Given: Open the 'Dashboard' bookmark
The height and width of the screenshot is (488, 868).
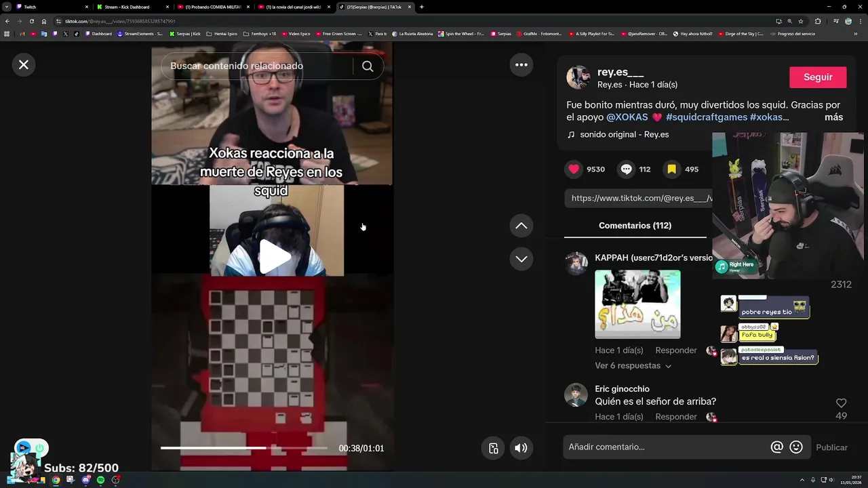Looking at the screenshot, I should pyautogui.click(x=99, y=34).
